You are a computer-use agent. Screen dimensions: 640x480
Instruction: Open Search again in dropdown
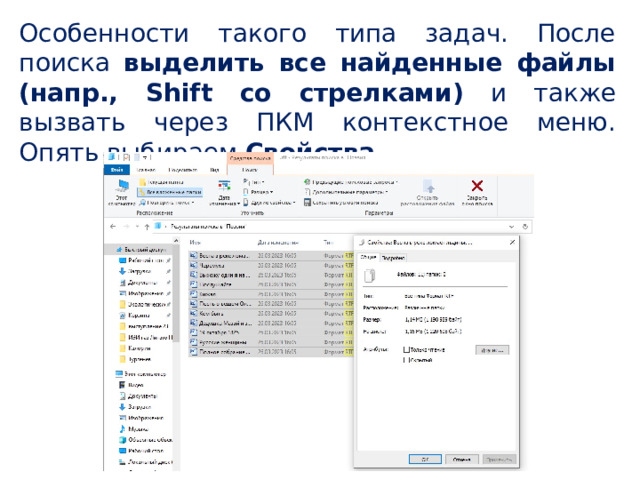(166, 202)
